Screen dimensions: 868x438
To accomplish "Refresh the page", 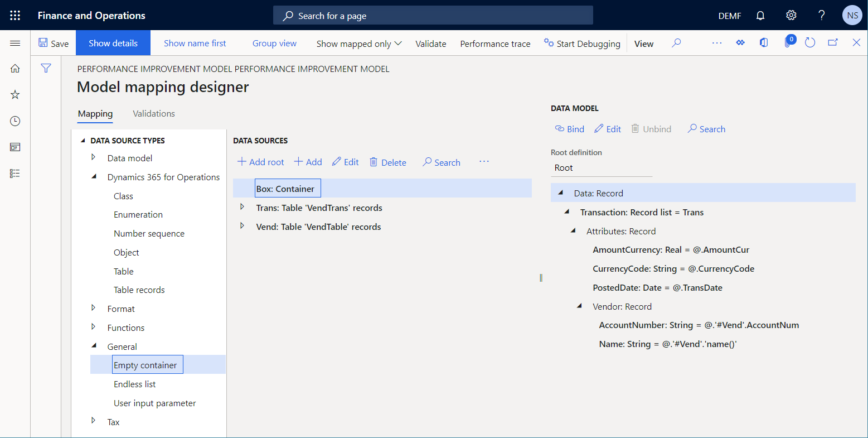I will [x=810, y=43].
